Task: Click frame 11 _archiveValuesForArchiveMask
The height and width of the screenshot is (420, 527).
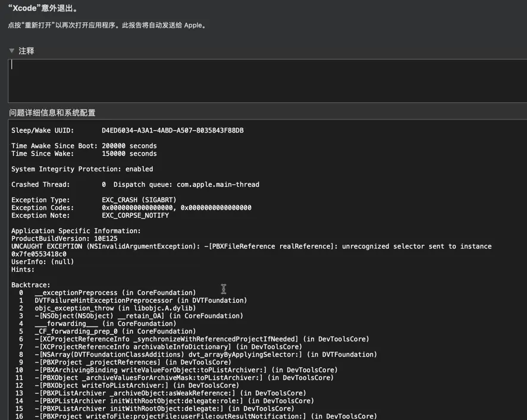Action: [174, 378]
